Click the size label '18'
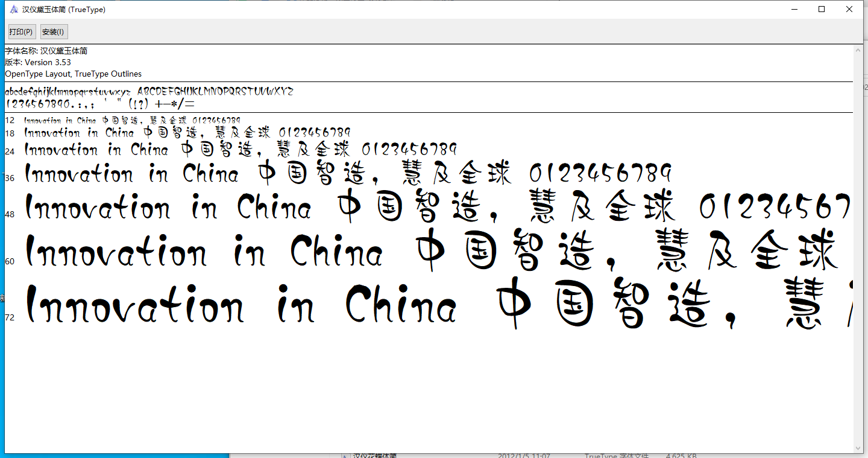The height and width of the screenshot is (458, 868). 10,133
